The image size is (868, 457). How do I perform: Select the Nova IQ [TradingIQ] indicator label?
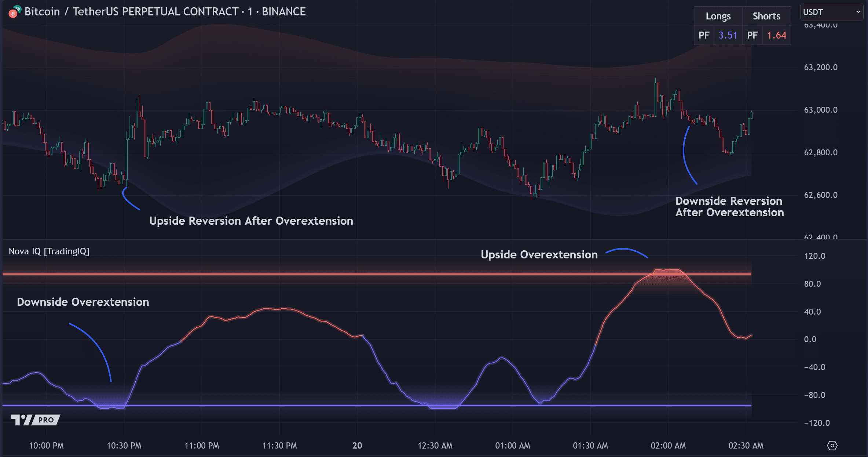(x=49, y=251)
